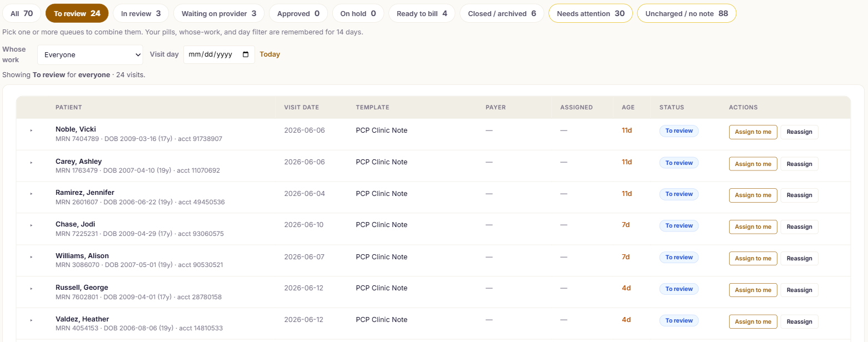This screenshot has height=342, width=868.
Task: Switch to the In review 3 queue
Action: pyautogui.click(x=141, y=13)
